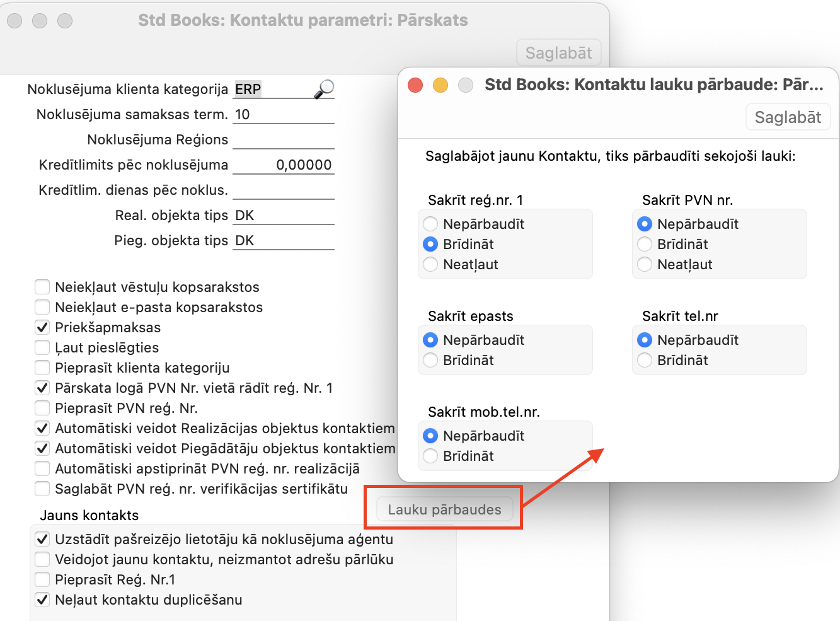Select Brīdināt under Sakrīt epasts
This screenshot has height=621, width=840.
pyautogui.click(x=431, y=360)
